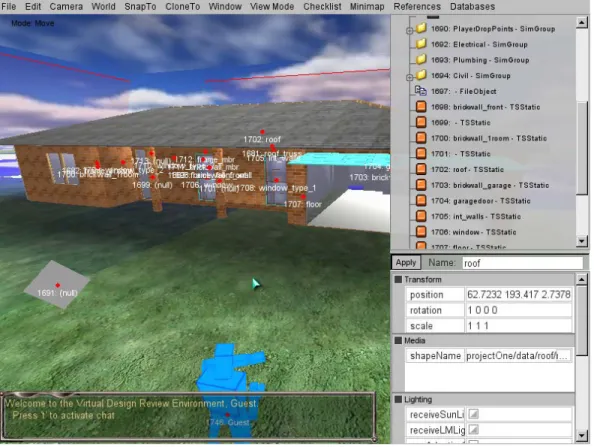Select 1698: brickwall_front - TSStatic tree row

pos(485,107)
